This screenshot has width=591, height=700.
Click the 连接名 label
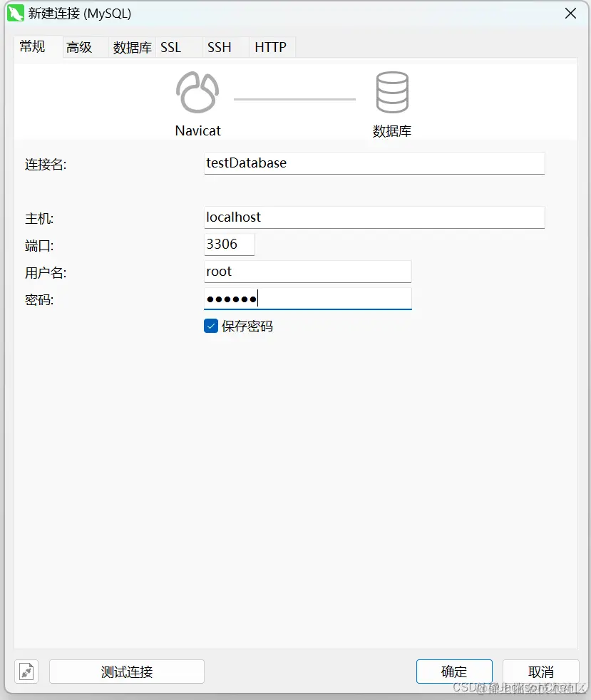click(46, 164)
